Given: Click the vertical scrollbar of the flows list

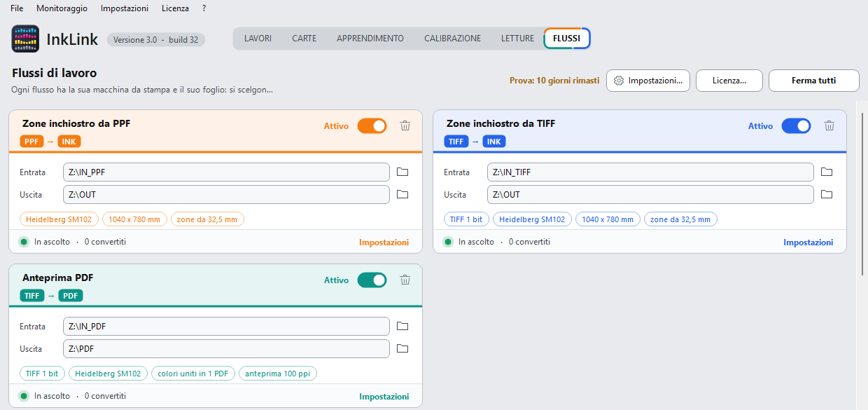Looking at the screenshot, I should pyautogui.click(x=862, y=194).
